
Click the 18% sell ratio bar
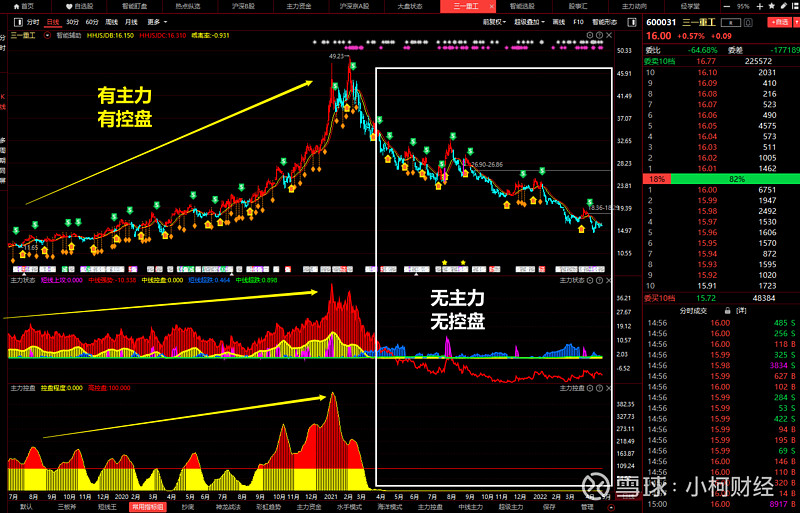[x=657, y=179]
